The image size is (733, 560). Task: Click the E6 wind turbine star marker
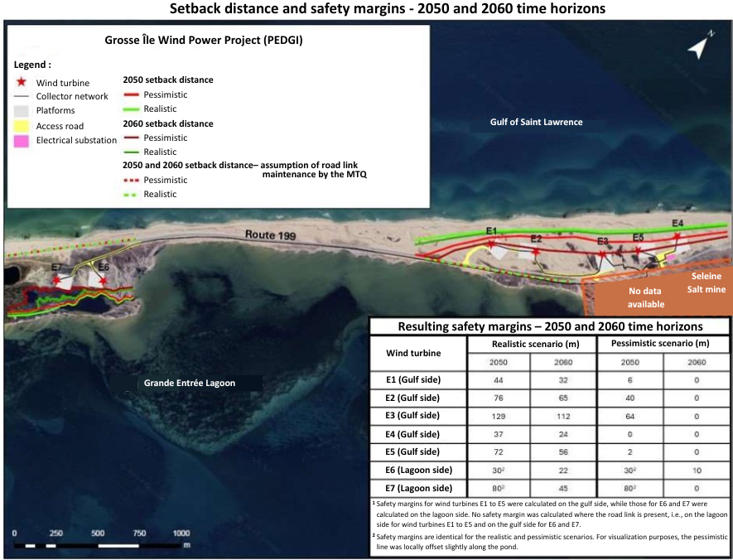(x=103, y=281)
